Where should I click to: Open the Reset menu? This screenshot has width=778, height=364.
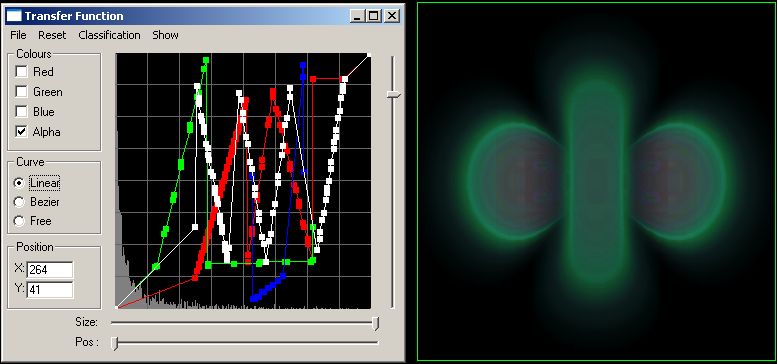pyautogui.click(x=52, y=35)
